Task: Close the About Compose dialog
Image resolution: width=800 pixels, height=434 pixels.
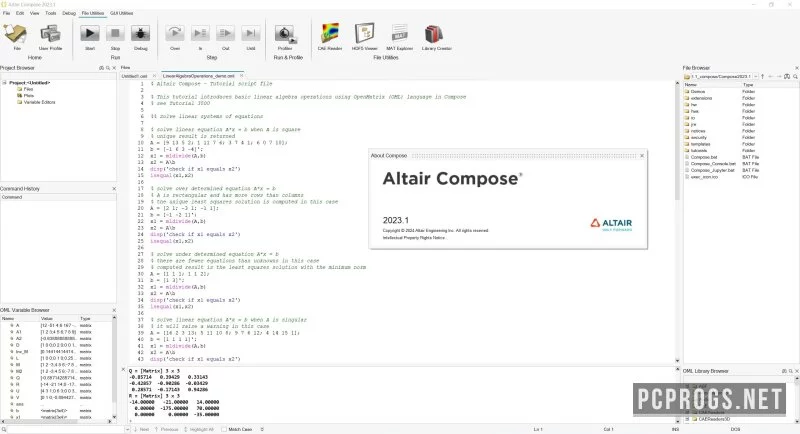Action: coord(642,156)
